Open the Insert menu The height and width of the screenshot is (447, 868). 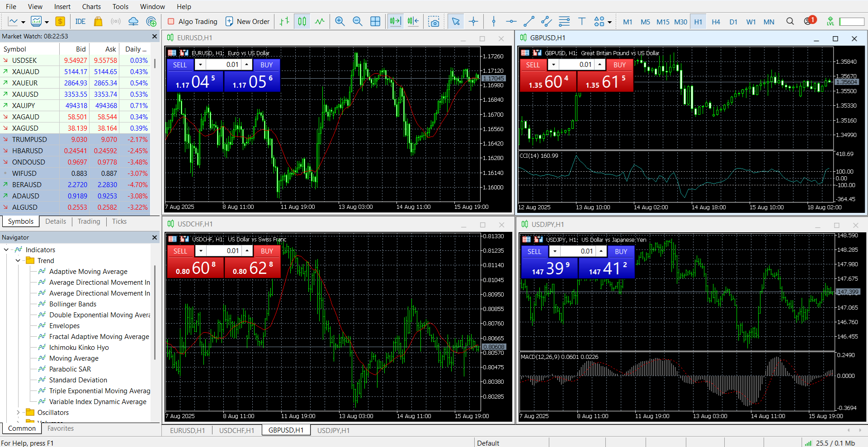[x=62, y=6]
